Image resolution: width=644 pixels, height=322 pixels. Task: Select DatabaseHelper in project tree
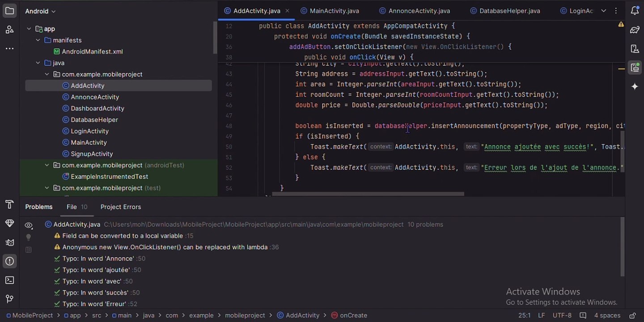pos(90,120)
